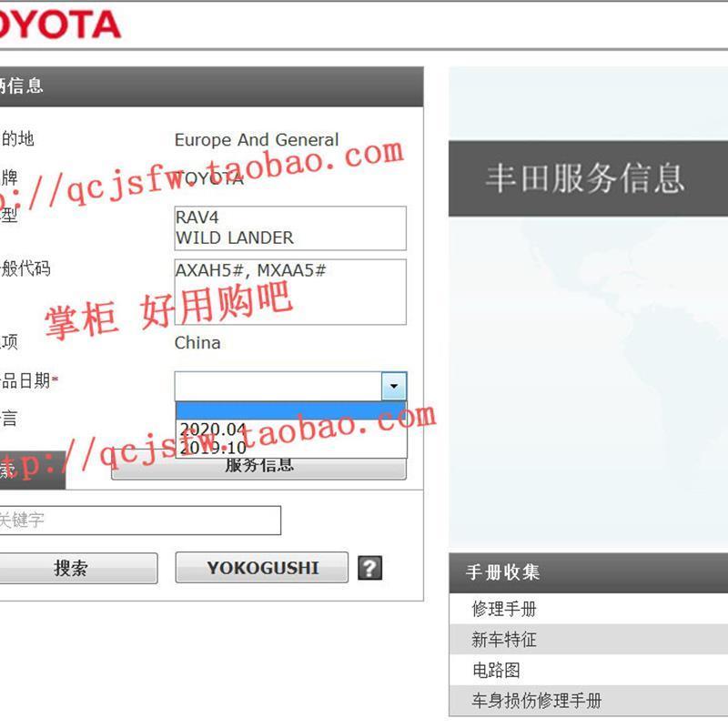Image resolution: width=728 pixels, height=728 pixels.
Task: Click the TOYOTA logo
Action: [59, 25]
